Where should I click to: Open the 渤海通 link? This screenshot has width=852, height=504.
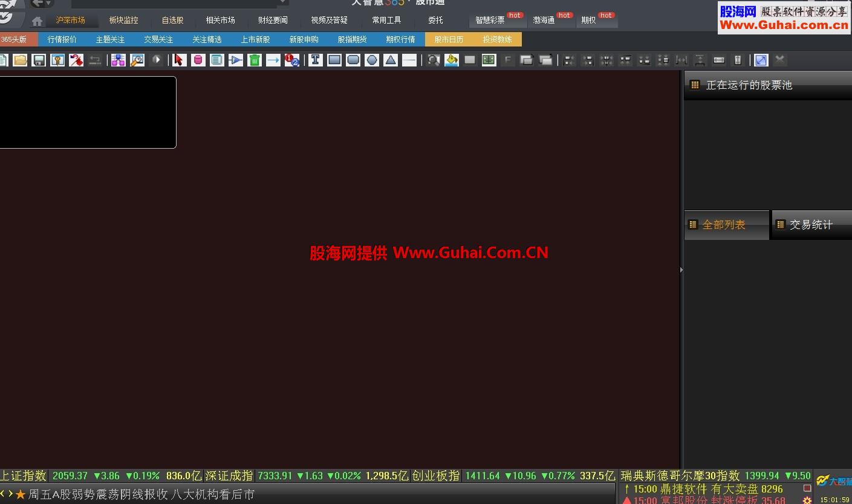coord(544,20)
